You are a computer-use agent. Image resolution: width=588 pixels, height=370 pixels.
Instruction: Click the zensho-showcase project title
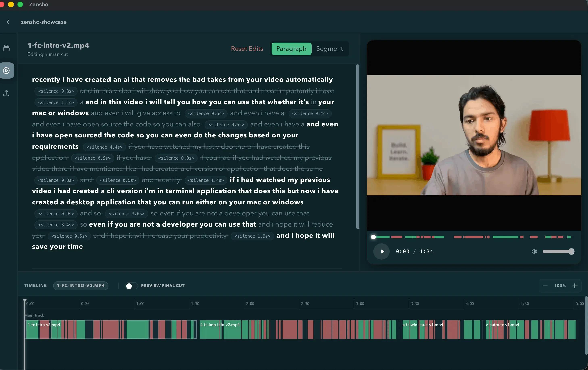44,22
